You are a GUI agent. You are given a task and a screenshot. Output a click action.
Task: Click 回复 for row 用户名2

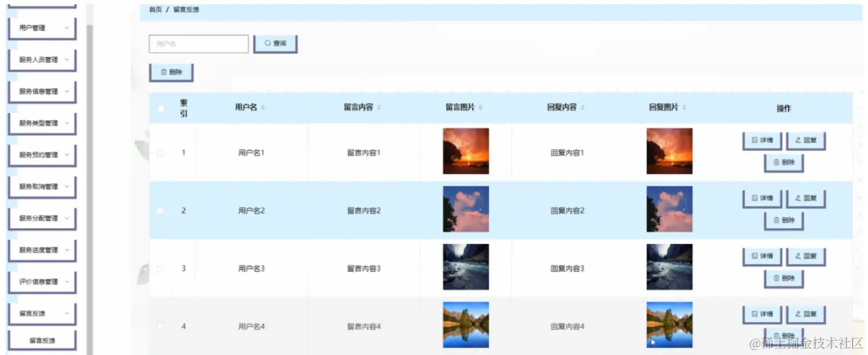806,198
